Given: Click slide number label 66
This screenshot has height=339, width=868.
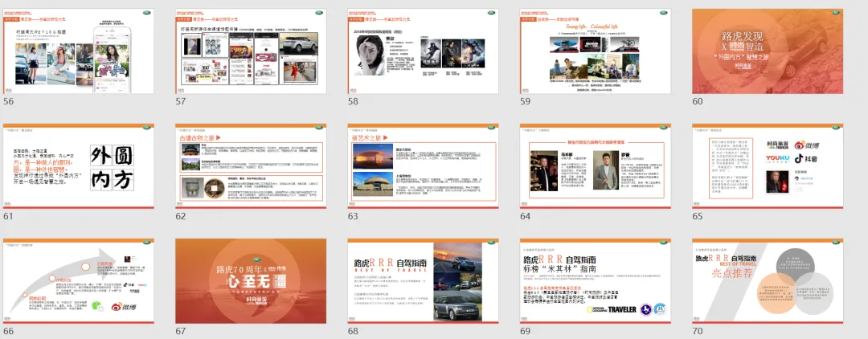Looking at the screenshot, I should [8, 331].
